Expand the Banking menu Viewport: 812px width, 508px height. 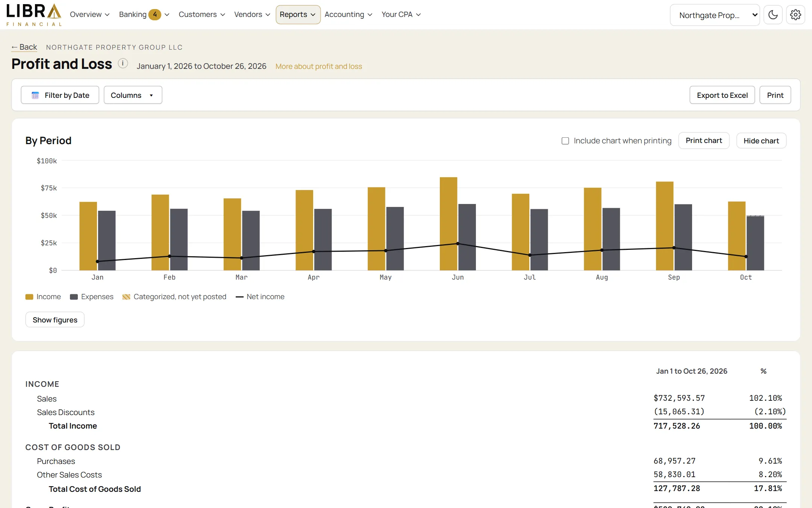click(144, 15)
